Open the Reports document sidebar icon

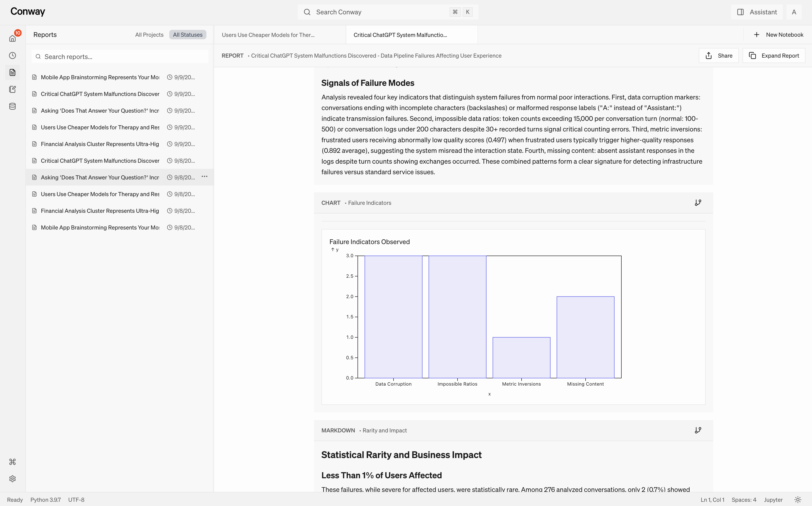point(12,72)
